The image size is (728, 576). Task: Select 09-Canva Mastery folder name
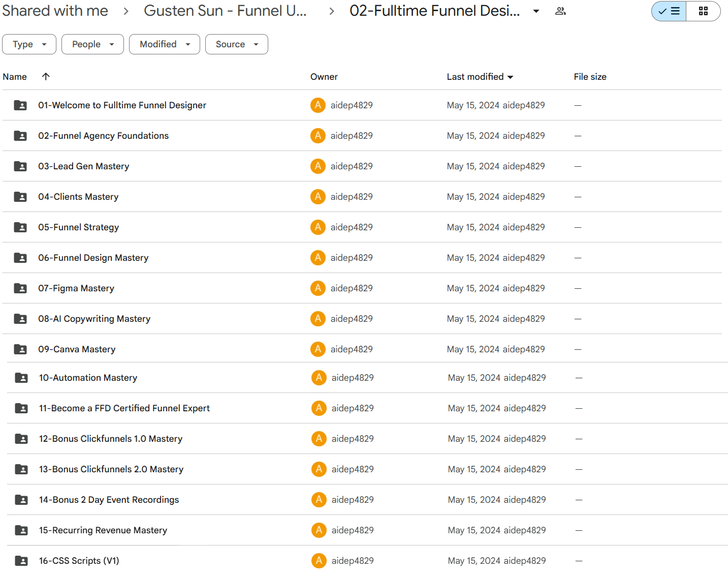77,349
